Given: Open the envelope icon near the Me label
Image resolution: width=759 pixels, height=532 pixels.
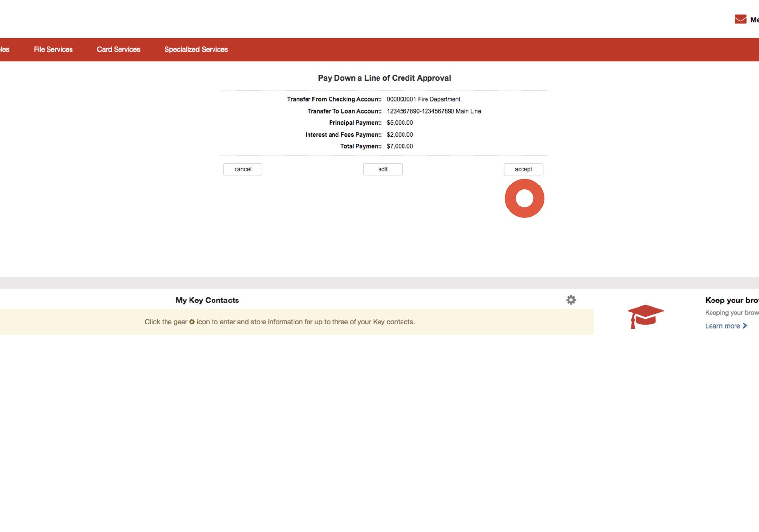Looking at the screenshot, I should pos(740,19).
